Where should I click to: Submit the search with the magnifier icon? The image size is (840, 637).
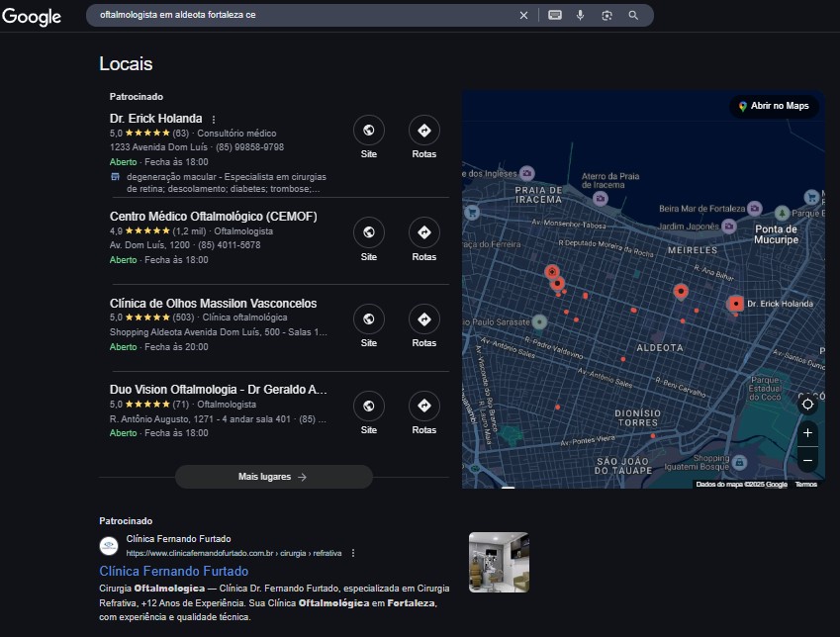[633, 16]
